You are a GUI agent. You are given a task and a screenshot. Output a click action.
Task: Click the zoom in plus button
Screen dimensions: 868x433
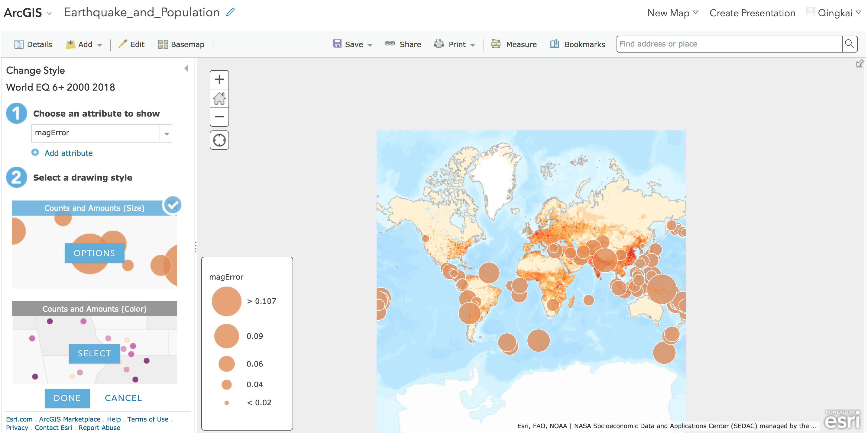pos(219,80)
